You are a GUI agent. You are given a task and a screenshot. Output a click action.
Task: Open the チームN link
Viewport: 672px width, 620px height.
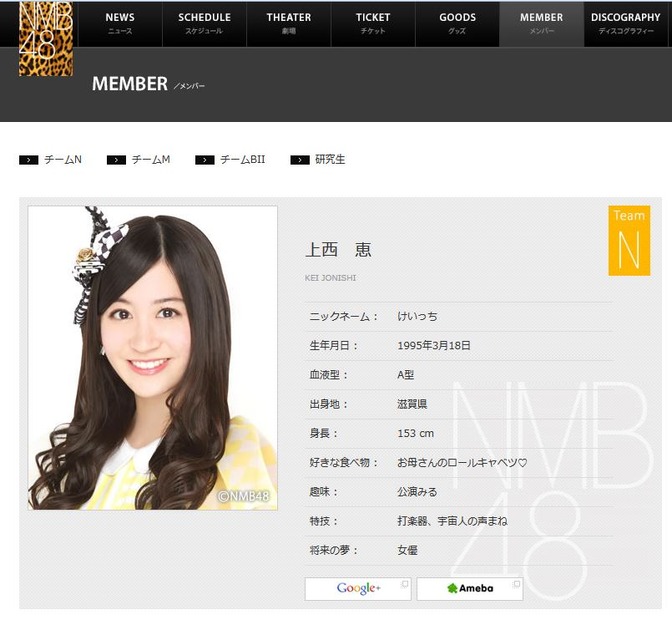(63, 159)
